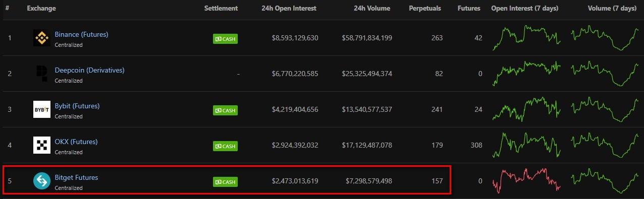
Task: Click the Binance exchange logo icon
Action: (41, 38)
